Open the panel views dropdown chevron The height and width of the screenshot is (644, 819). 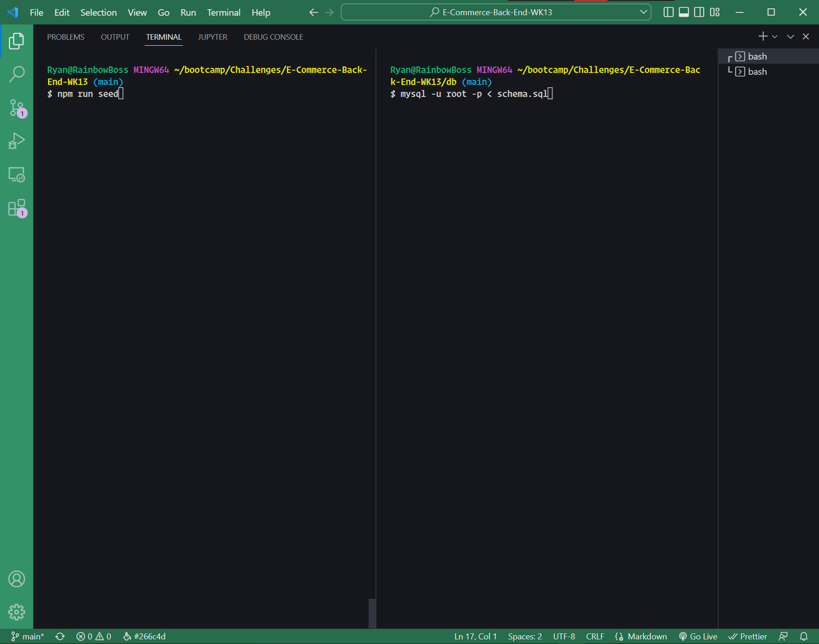click(x=790, y=36)
